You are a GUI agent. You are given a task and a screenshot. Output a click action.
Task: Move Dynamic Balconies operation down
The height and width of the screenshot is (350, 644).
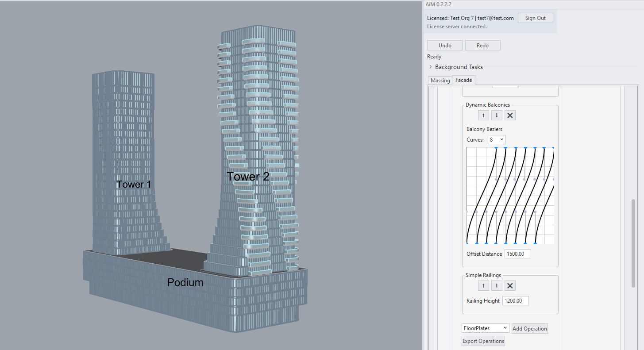(497, 115)
